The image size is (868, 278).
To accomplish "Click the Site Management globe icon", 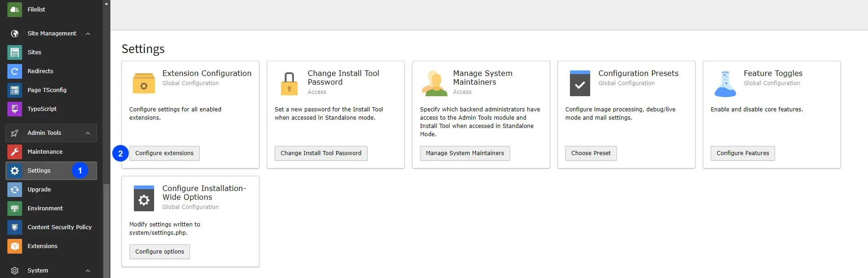I will point(15,34).
